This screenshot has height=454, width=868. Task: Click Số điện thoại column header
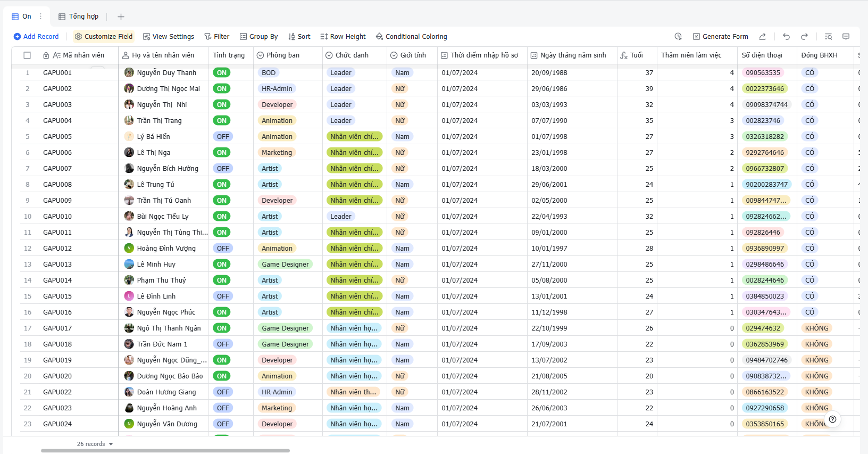[767, 55]
